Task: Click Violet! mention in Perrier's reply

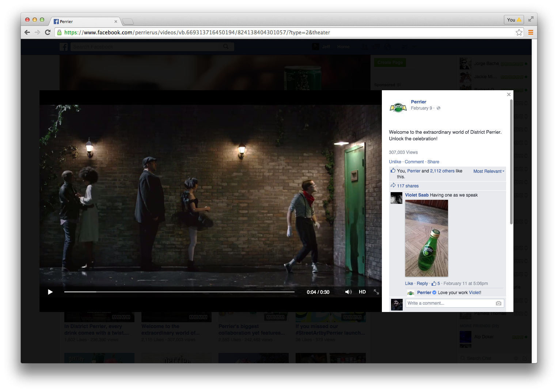Action: pos(475,293)
